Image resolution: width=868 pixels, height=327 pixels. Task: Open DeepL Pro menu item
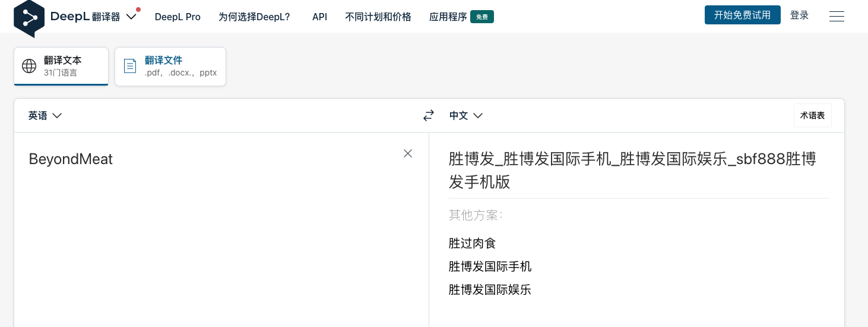178,17
